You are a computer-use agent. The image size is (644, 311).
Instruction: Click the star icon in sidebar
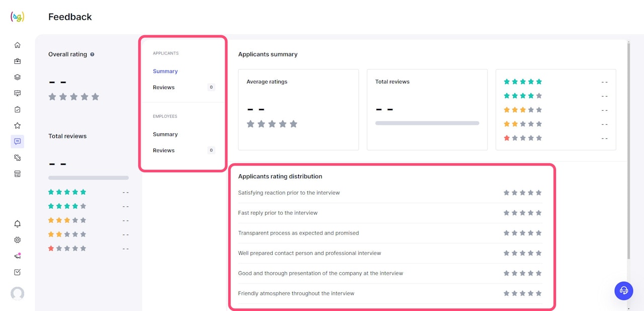(x=18, y=126)
